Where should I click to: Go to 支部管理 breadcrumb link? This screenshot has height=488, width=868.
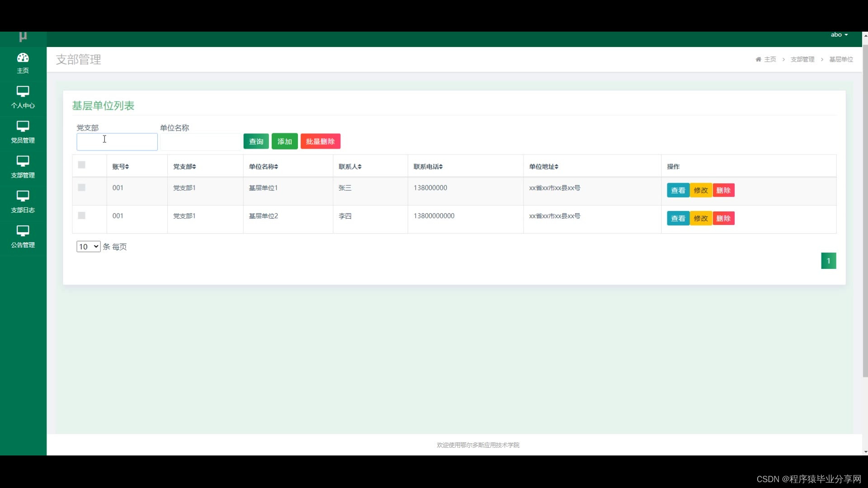point(802,59)
